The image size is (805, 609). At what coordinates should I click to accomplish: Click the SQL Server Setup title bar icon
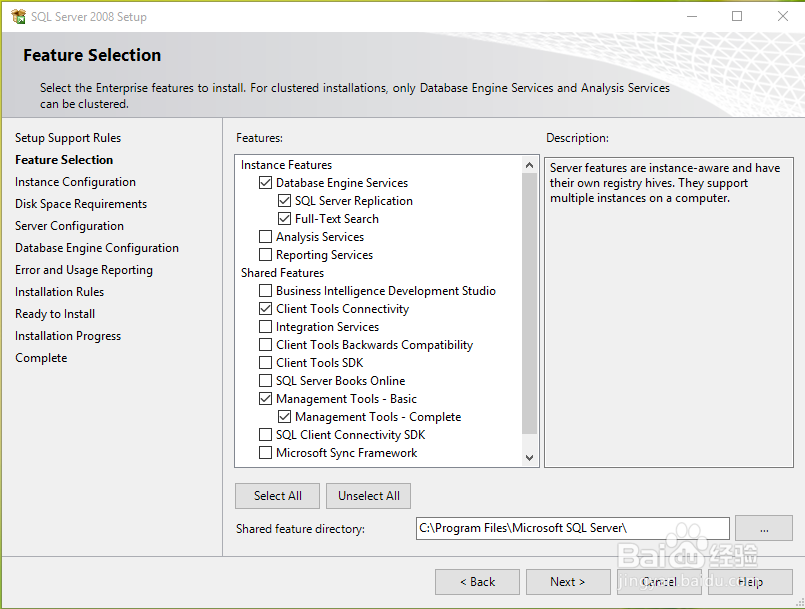point(18,16)
